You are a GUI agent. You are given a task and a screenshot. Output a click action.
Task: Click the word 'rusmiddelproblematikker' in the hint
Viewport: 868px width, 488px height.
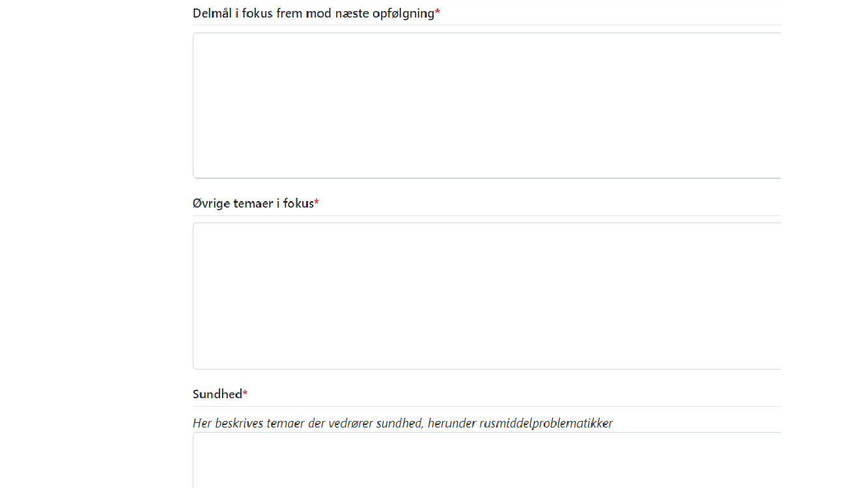click(x=546, y=424)
